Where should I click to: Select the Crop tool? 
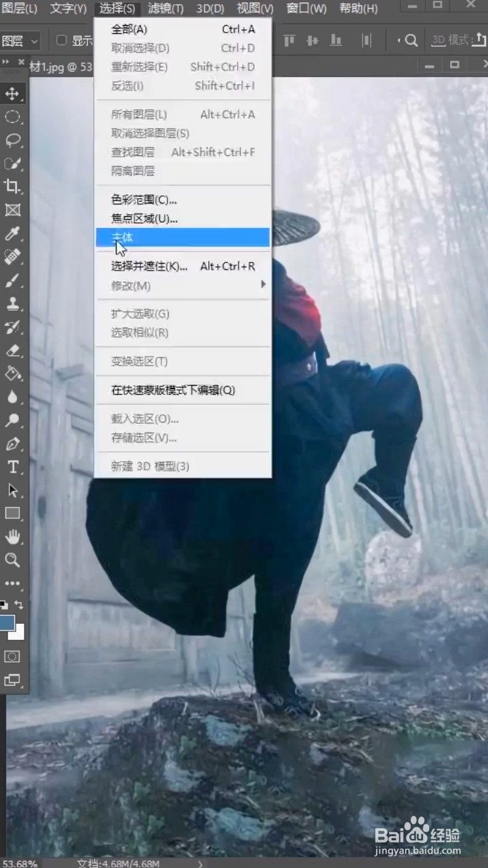tap(13, 187)
